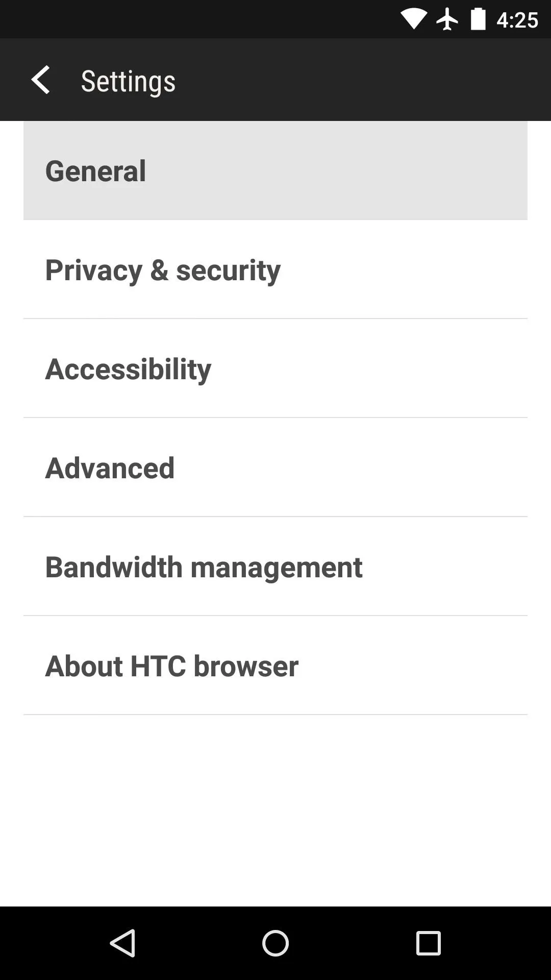Tap the Android home circle button
This screenshot has height=980, width=551.
pos(275,943)
